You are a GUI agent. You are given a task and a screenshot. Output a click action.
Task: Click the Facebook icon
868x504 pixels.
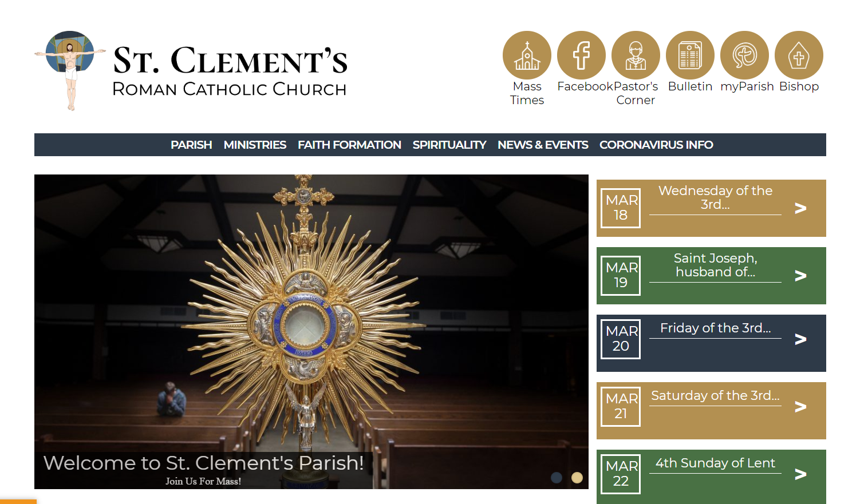581,55
